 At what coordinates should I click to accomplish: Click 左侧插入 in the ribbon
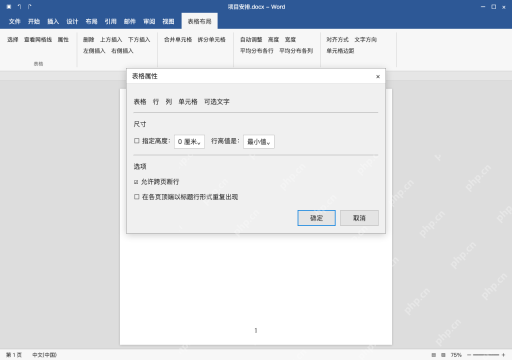coord(94,51)
